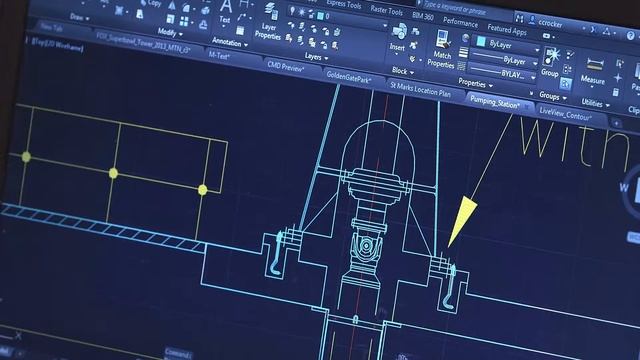Image resolution: width=640 pixels, height=360 pixels.
Task: Open the ByLayer object color dropdown
Action: pyautogui.click(x=537, y=50)
